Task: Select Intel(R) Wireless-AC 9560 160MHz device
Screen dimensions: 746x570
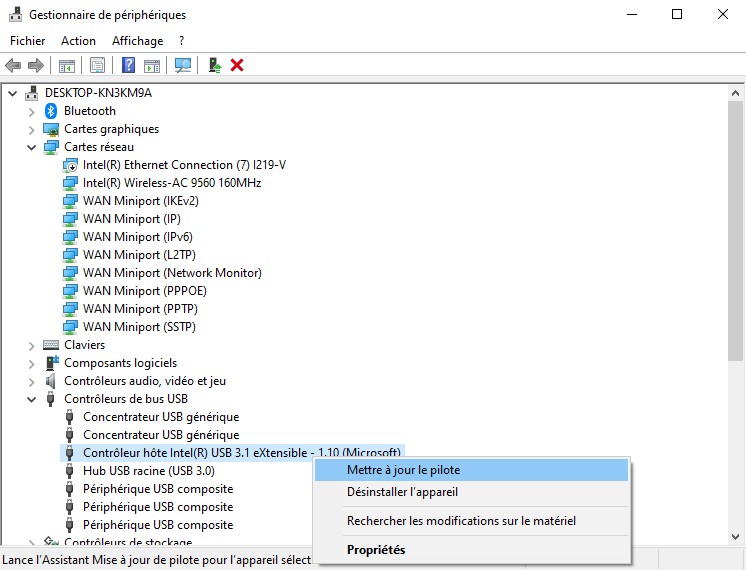Action: point(171,183)
